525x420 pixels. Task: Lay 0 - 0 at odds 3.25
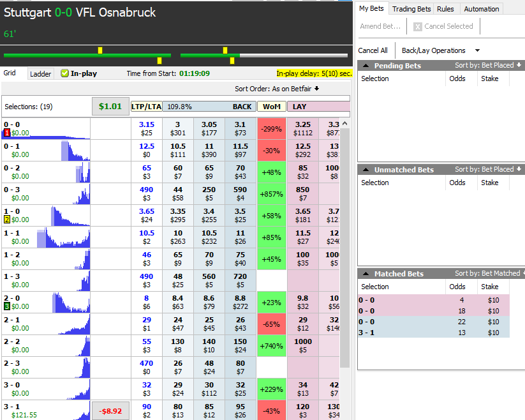(302, 128)
